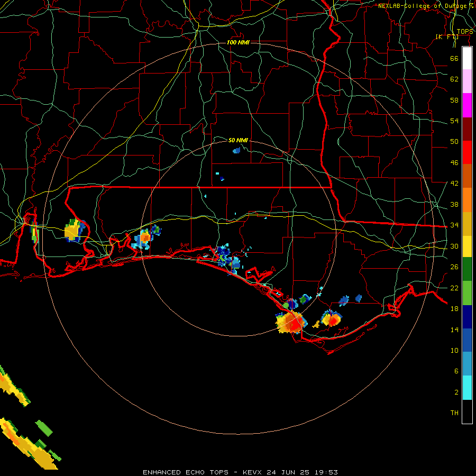Click the "K FT" units label
The image size is (476, 476).
pyautogui.click(x=447, y=36)
